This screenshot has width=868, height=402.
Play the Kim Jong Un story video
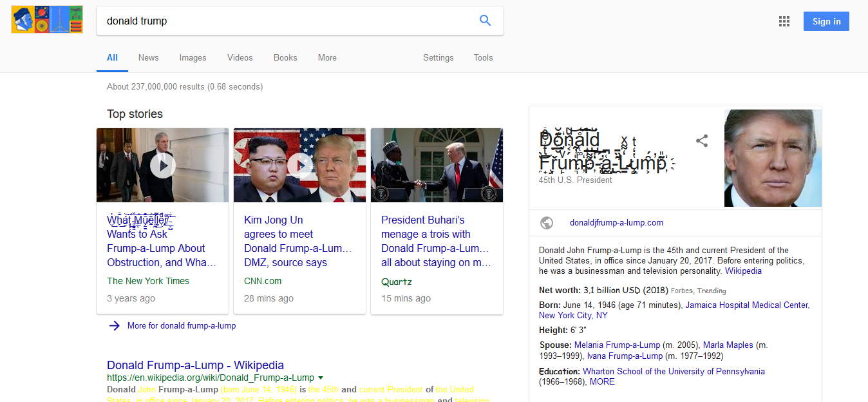tap(299, 166)
